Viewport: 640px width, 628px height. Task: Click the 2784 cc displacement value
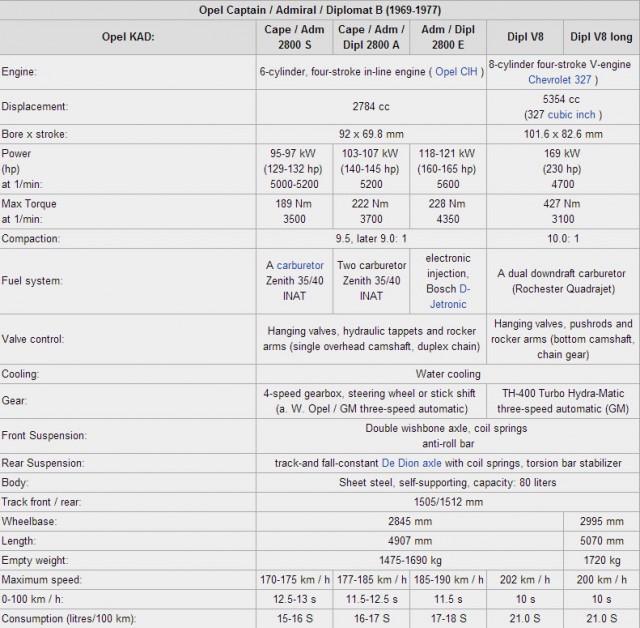371,107
